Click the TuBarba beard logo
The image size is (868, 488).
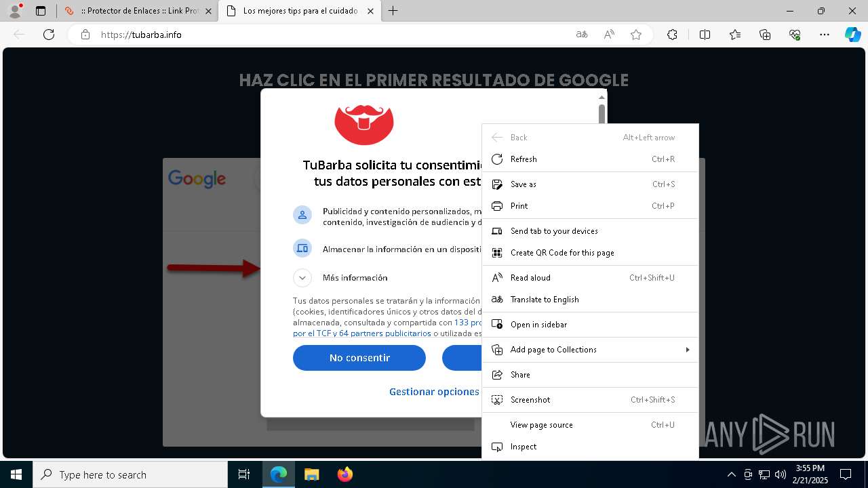pyautogui.click(x=364, y=125)
